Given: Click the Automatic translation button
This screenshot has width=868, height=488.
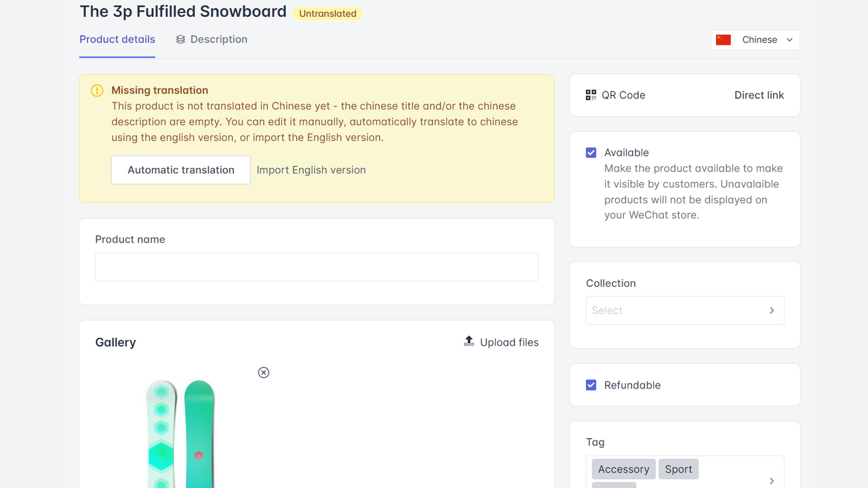Looking at the screenshot, I should pyautogui.click(x=180, y=169).
